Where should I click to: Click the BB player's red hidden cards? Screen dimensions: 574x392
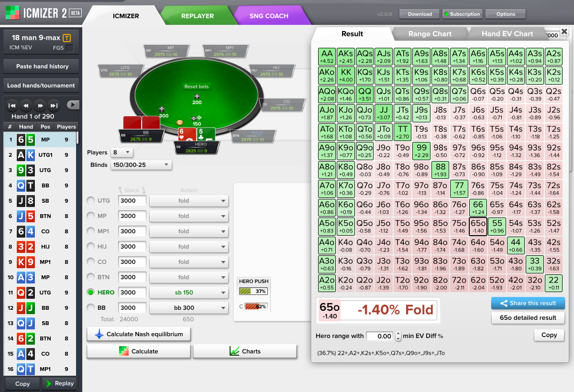142,122
